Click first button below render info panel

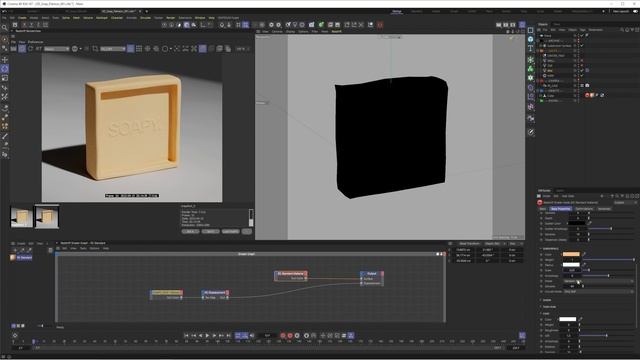pos(190,231)
